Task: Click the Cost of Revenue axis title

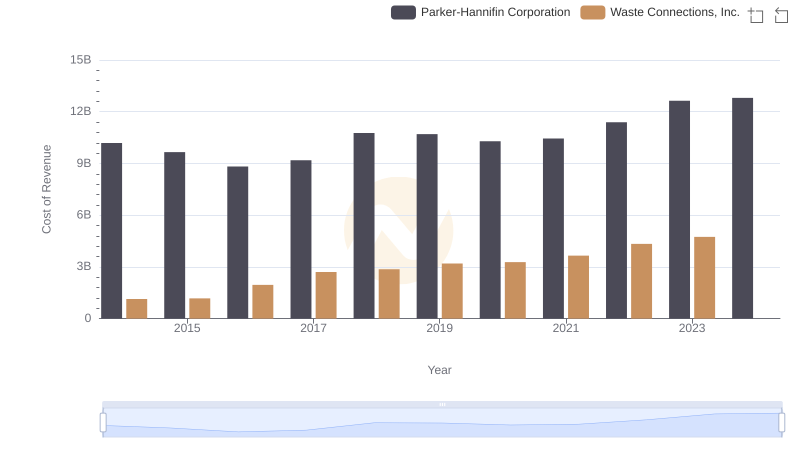Action: (46, 189)
